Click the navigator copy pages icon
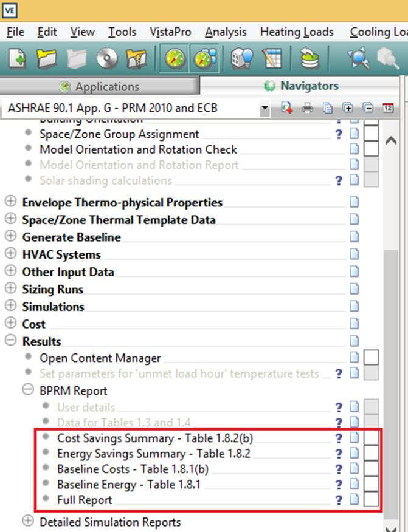 (328, 108)
